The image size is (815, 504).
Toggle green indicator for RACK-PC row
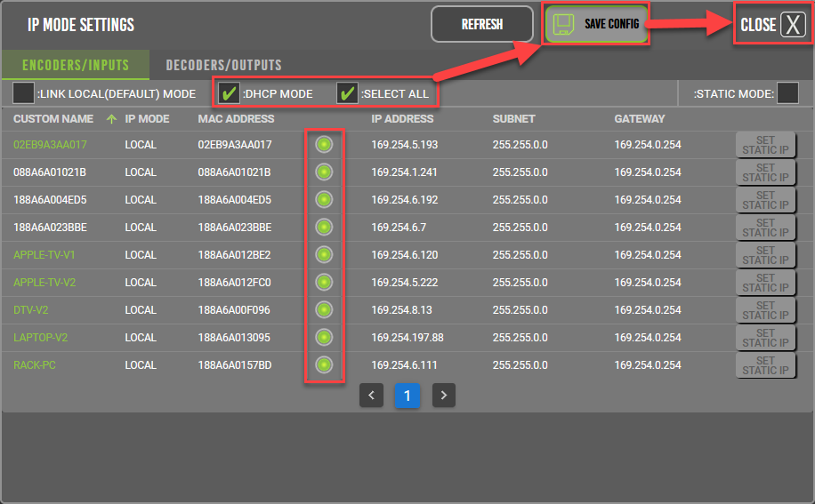[x=324, y=364]
